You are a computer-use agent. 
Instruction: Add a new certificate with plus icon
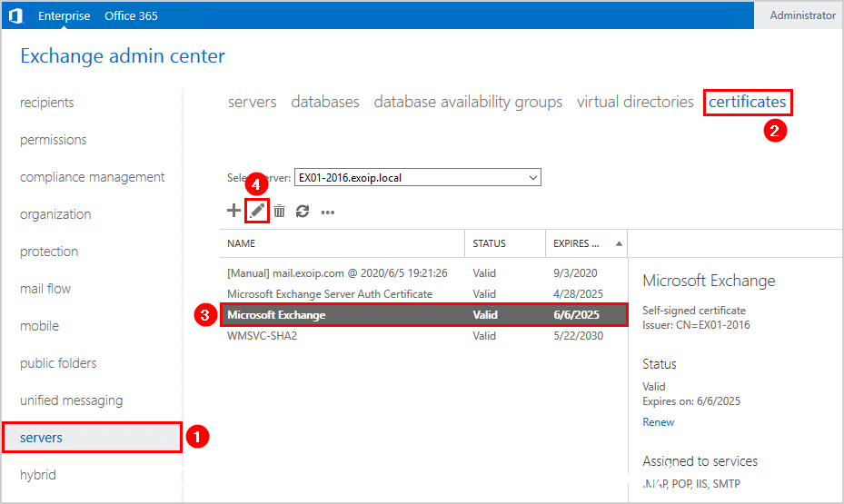point(233,211)
